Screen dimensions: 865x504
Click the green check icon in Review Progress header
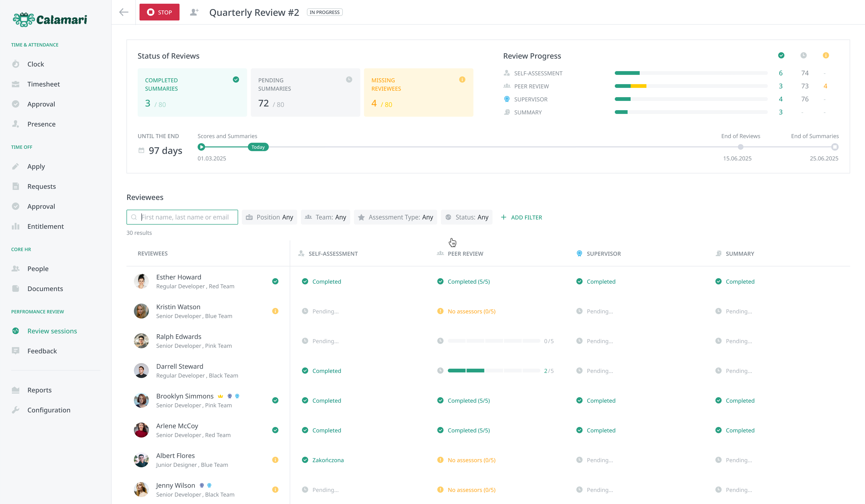[781, 55]
